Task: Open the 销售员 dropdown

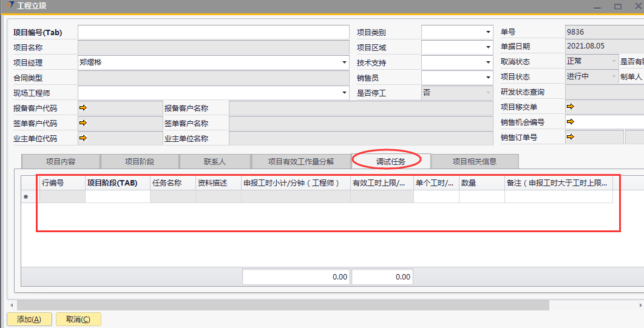Action: pos(488,78)
